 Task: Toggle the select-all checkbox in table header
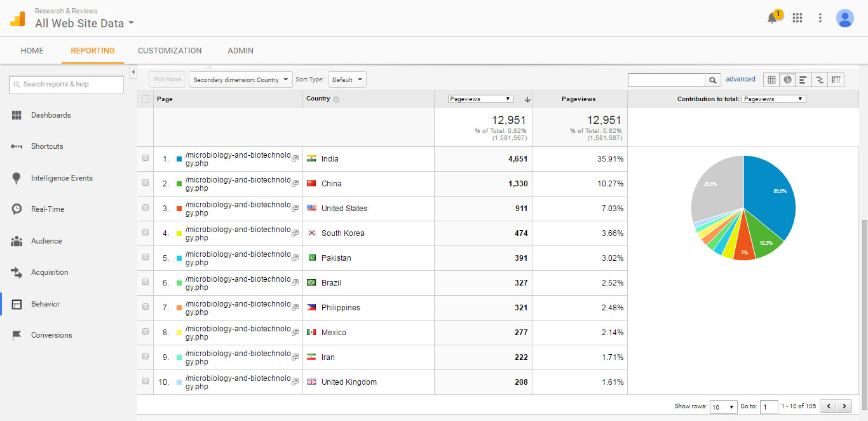coord(146,99)
